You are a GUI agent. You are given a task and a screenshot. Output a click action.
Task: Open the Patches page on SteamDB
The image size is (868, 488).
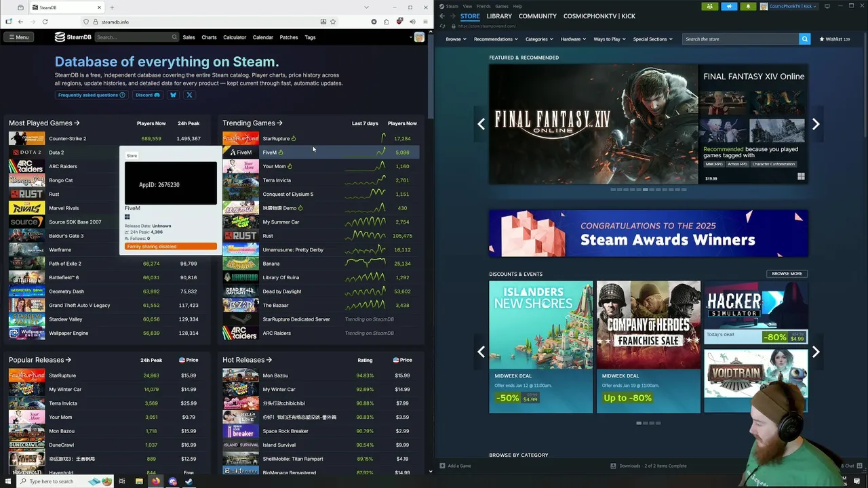tap(289, 37)
